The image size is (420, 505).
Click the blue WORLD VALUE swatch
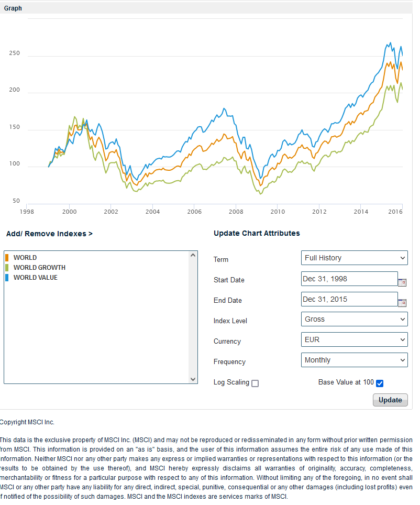[7, 278]
